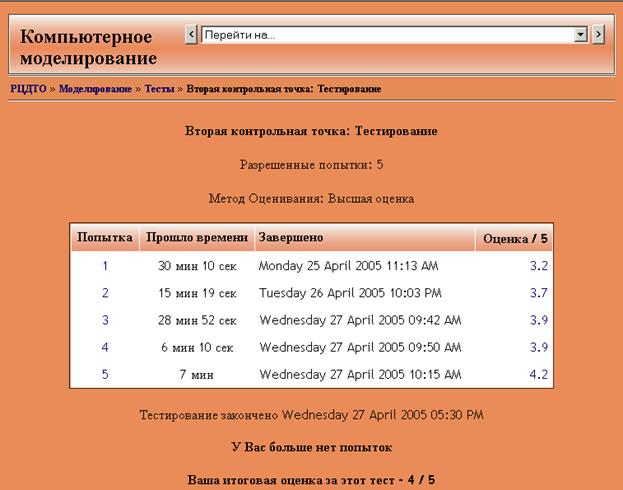This screenshot has height=490, width=623.
Task: Expand the "Перейти на..." dropdown arrow
Action: (580, 35)
